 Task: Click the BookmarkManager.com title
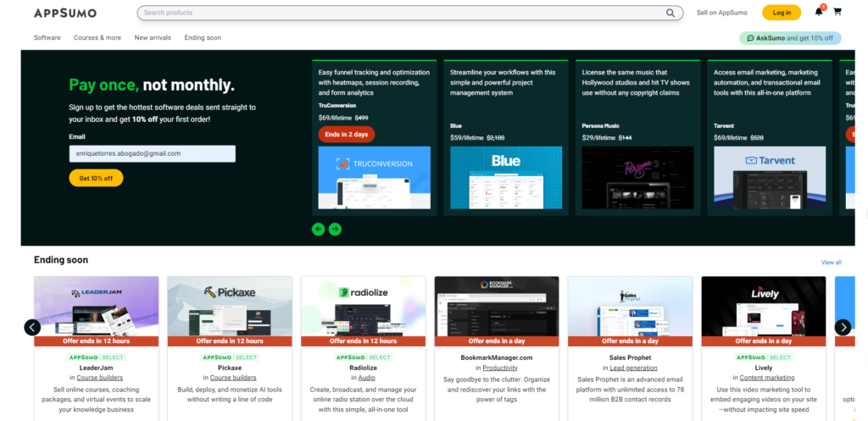coord(497,358)
